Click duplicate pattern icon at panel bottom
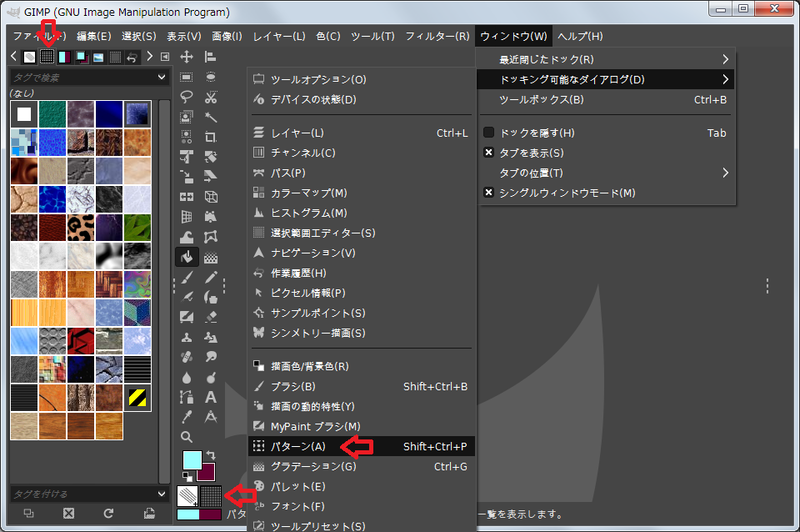The width and height of the screenshot is (800, 532). (x=29, y=513)
